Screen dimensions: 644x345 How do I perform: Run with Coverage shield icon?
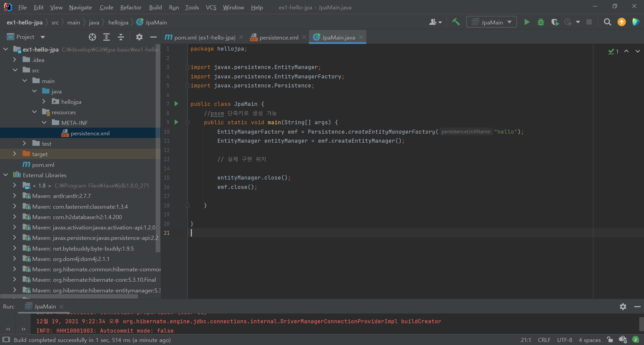555,22
